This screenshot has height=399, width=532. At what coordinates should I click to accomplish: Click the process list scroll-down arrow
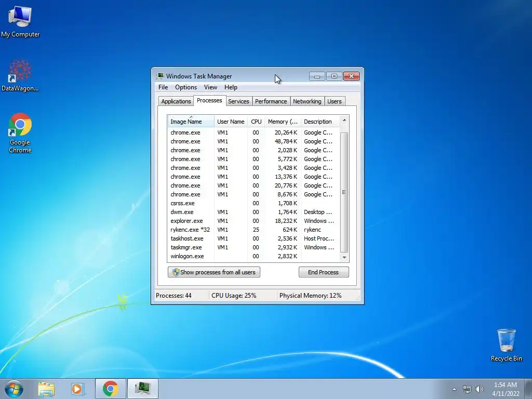[x=344, y=258]
